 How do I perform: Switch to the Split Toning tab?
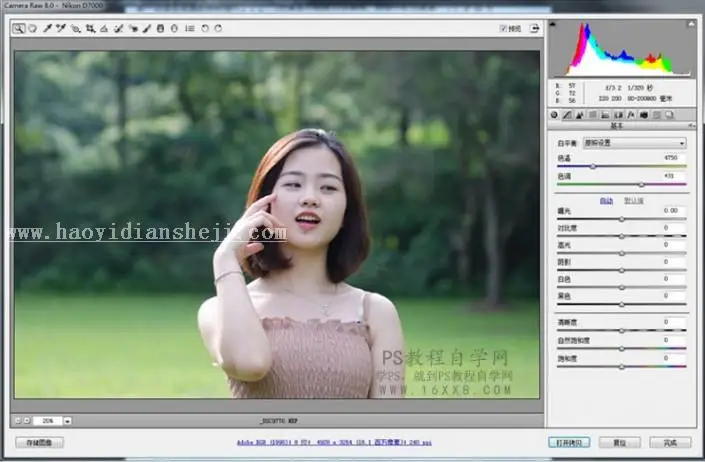point(605,115)
